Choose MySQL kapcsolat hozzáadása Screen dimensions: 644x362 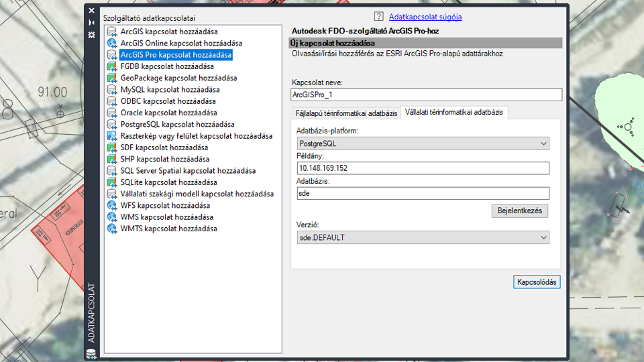[x=170, y=89]
